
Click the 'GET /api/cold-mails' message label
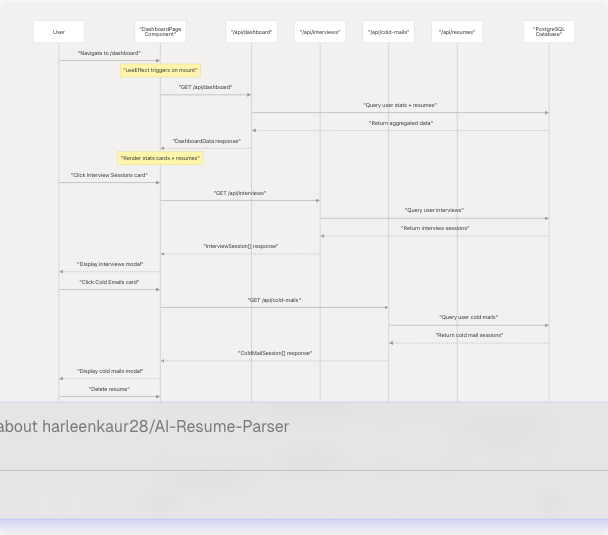click(x=274, y=300)
